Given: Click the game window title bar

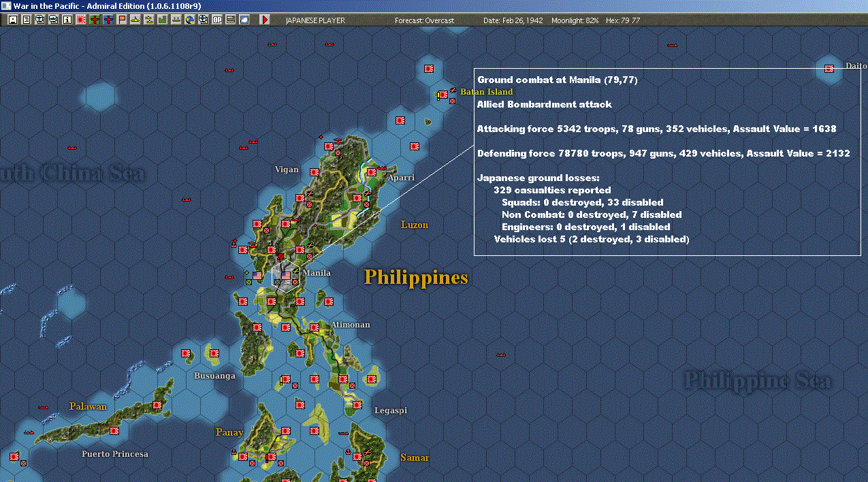Looking at the screenshot, I should [434, 5].
